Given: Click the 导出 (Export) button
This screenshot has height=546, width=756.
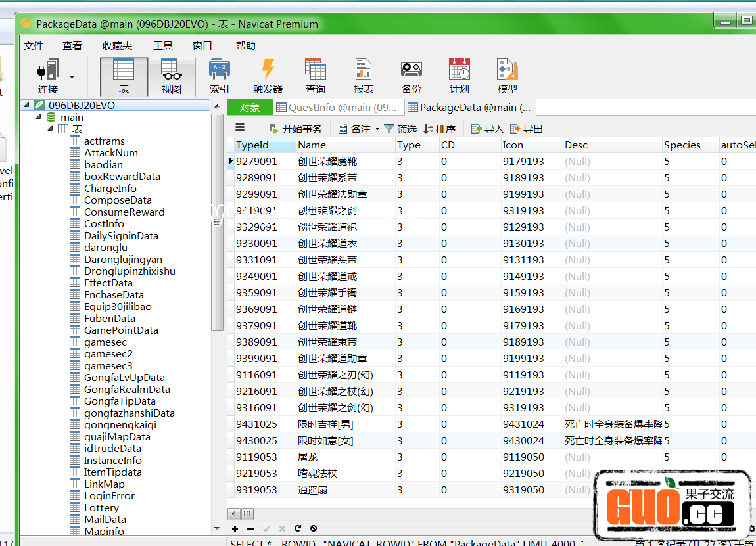Looking at the screenshot, I should (x=527, y=129).
